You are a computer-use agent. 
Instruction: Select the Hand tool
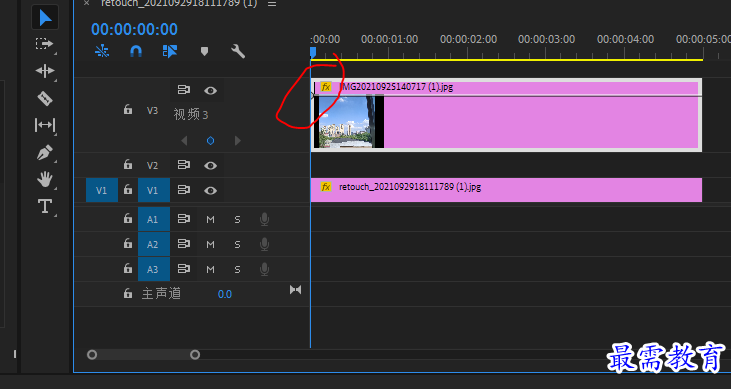click(45, 179)
